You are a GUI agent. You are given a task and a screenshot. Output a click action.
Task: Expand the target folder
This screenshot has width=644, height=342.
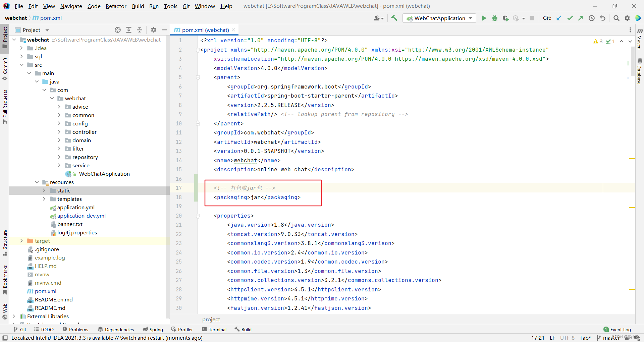point(21,241)
